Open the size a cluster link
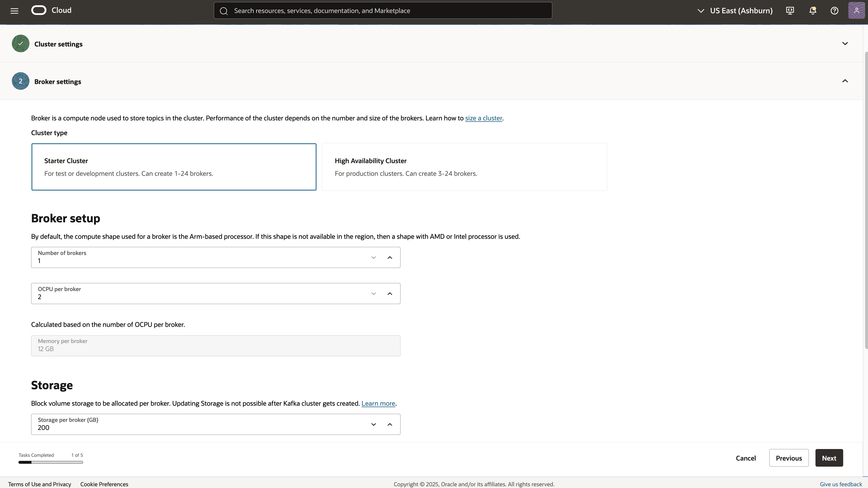Viewport: 868px width, 488px height. pyautogui.click(x=484, y=118)
